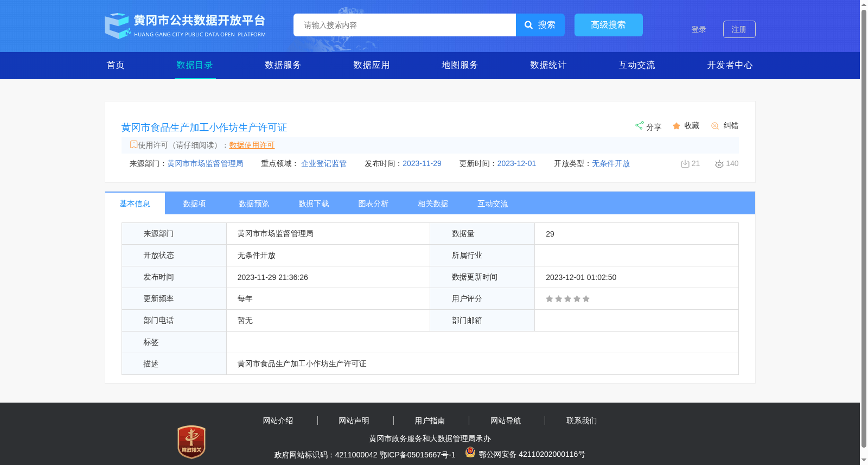Switch to the 数据预览 tab
The height and width of the screenshot is (465, 868).
coord(254,203)
